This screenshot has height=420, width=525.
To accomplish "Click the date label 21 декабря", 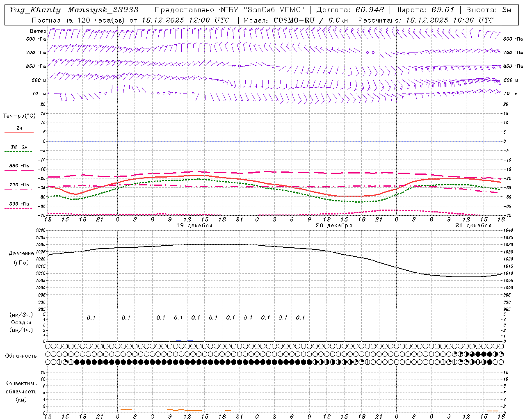I will [473, 226].
